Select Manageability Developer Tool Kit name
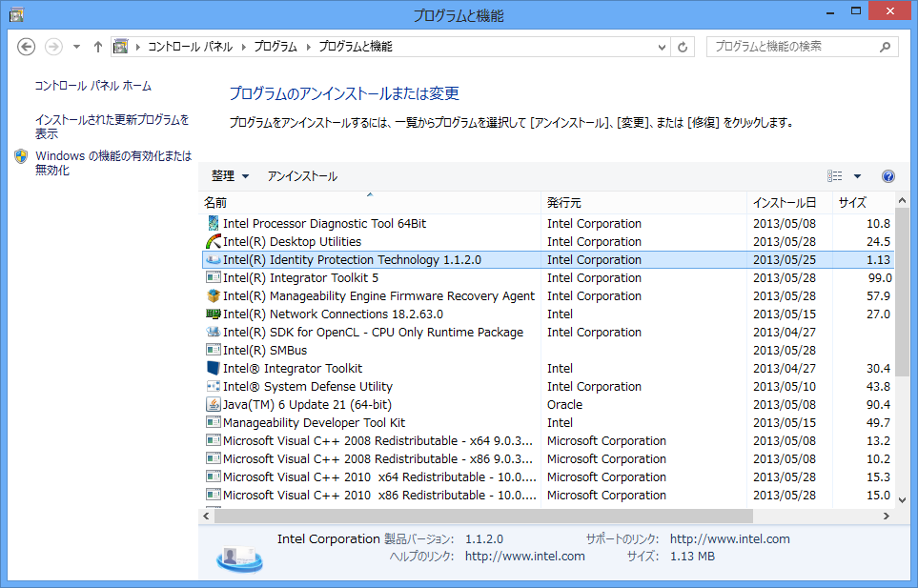The height and width of the screenshot is (588, 918). tap(314, 423)
